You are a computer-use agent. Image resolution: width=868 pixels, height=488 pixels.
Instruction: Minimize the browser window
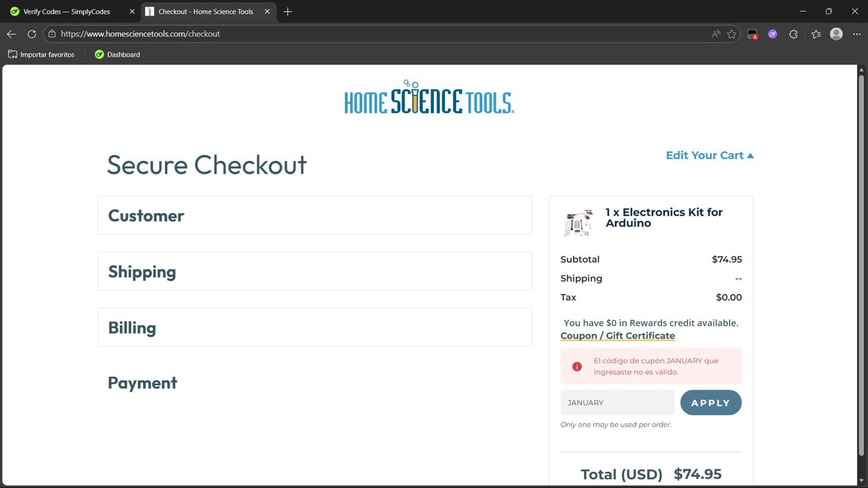click(x=803, y=12)
